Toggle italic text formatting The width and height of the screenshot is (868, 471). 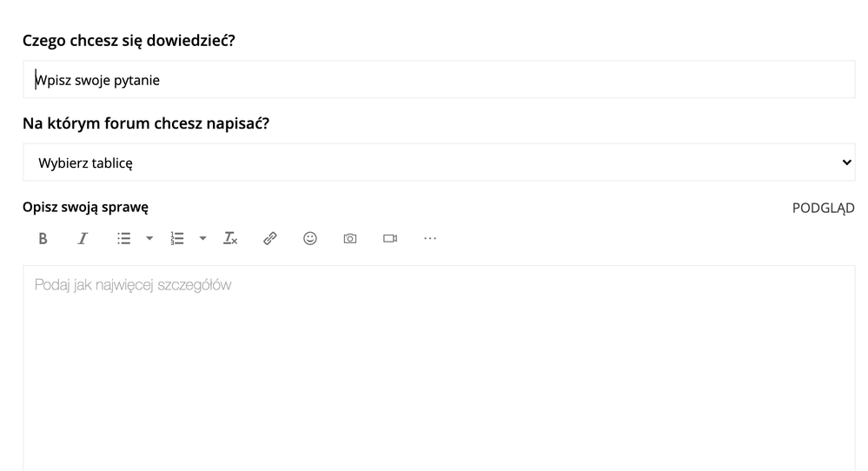pos(83,238)
